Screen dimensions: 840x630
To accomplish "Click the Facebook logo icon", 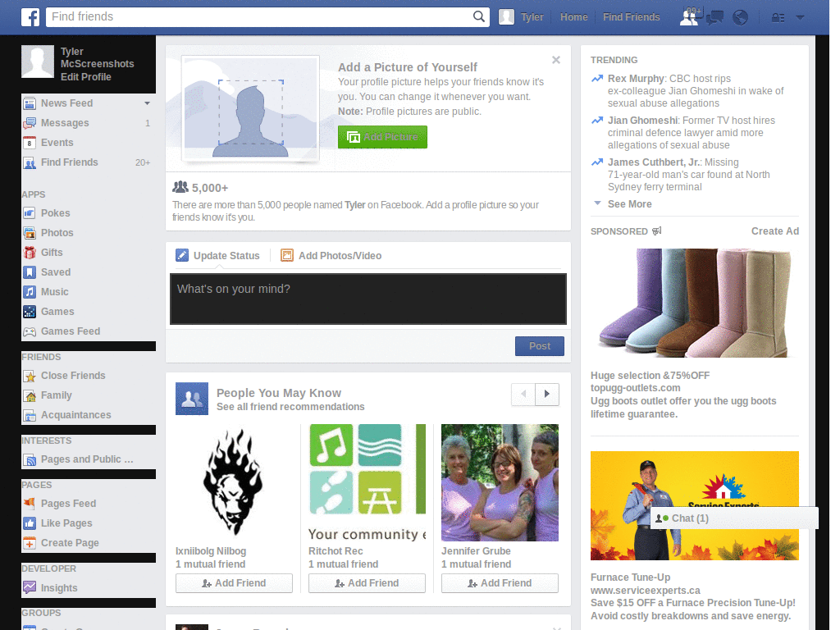I will (x=30, y=17).
